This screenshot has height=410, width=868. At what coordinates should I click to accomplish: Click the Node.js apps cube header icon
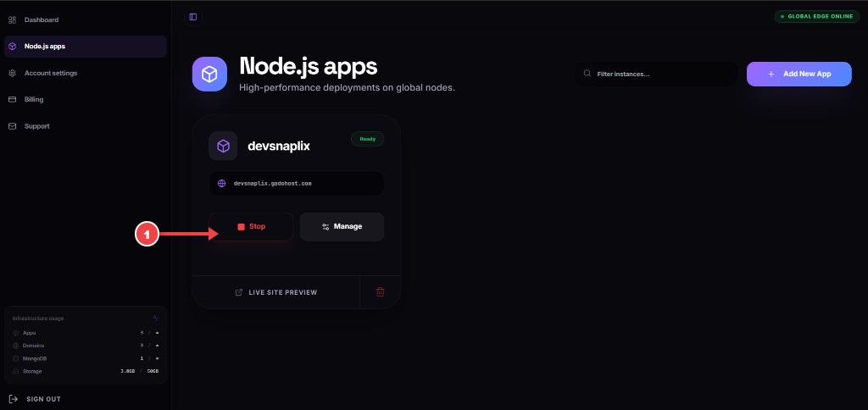[210, 75]
